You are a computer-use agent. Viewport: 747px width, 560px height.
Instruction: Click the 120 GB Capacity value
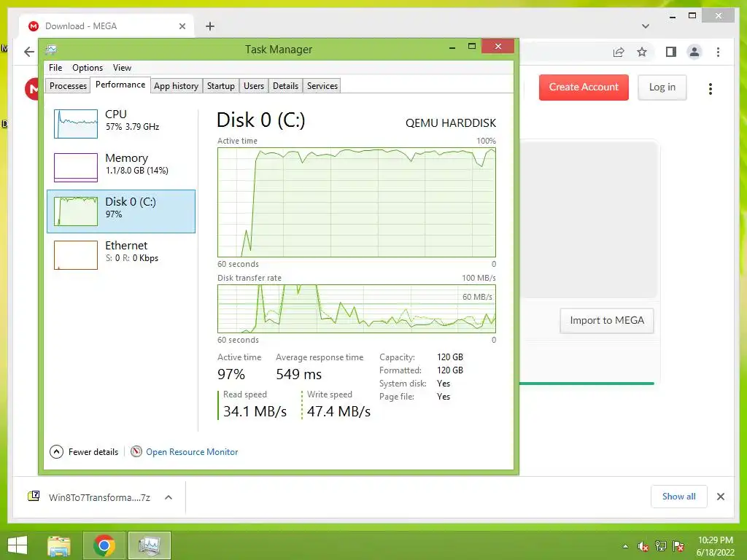point(449,357)
